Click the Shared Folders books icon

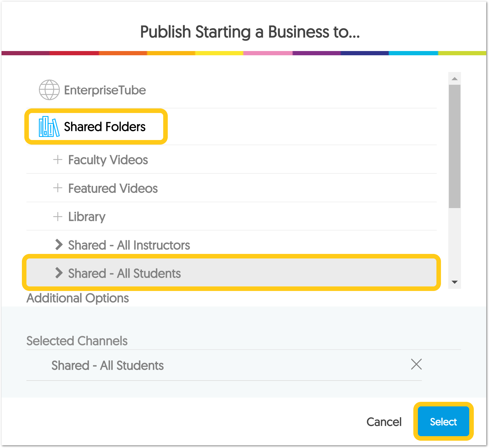(49, 127)
